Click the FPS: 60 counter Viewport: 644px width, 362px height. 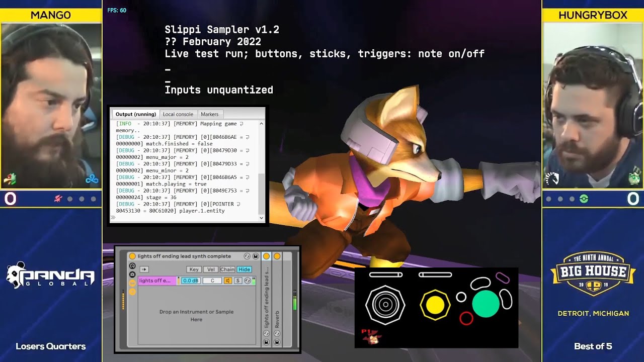[x=117, y=10]
